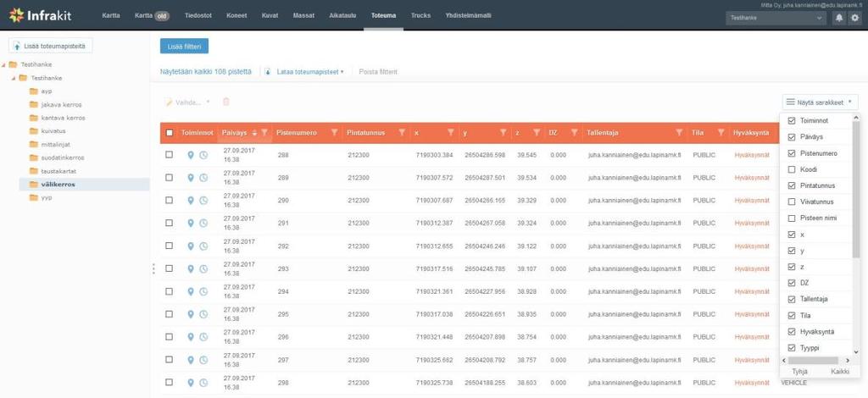
Task: Toggle the select-all rows checkbox
Action: pos(170,133)
